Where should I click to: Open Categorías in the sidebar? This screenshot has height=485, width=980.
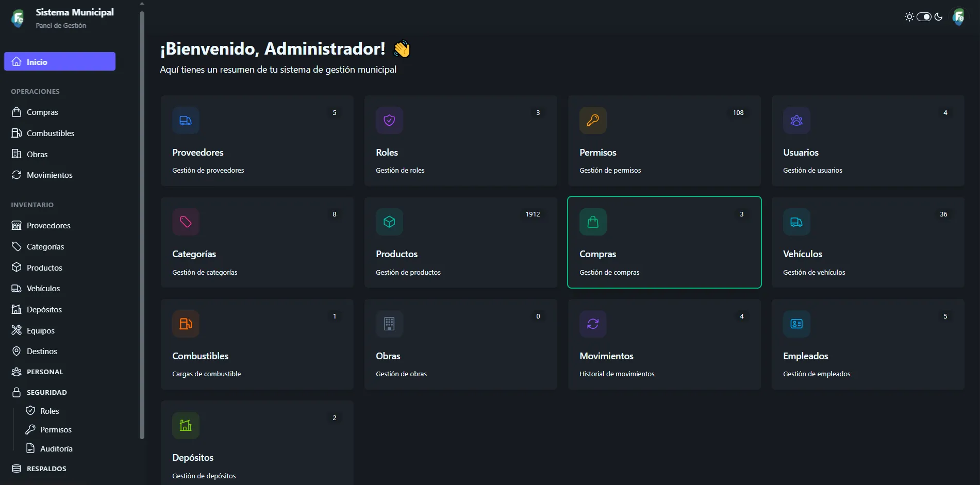60,246
